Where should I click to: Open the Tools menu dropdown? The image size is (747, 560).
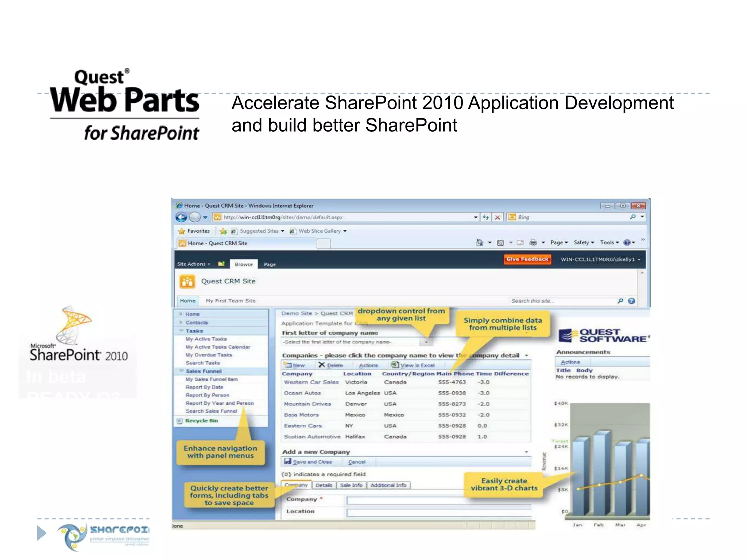pyautogui.click(x=610, y=242)
